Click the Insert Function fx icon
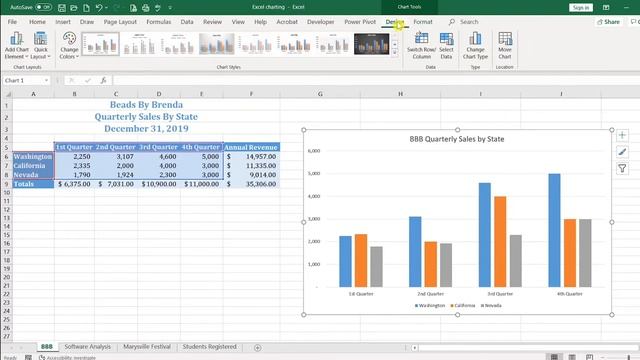Viewport: 640px width, 360px height. (104, 80)
